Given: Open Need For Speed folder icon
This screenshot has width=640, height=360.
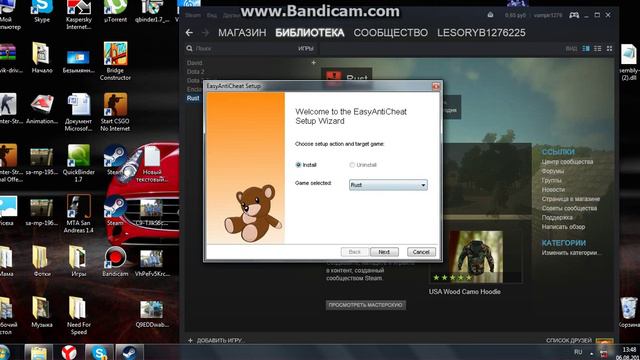Looking at the screenshot, I should click(78, 316).
